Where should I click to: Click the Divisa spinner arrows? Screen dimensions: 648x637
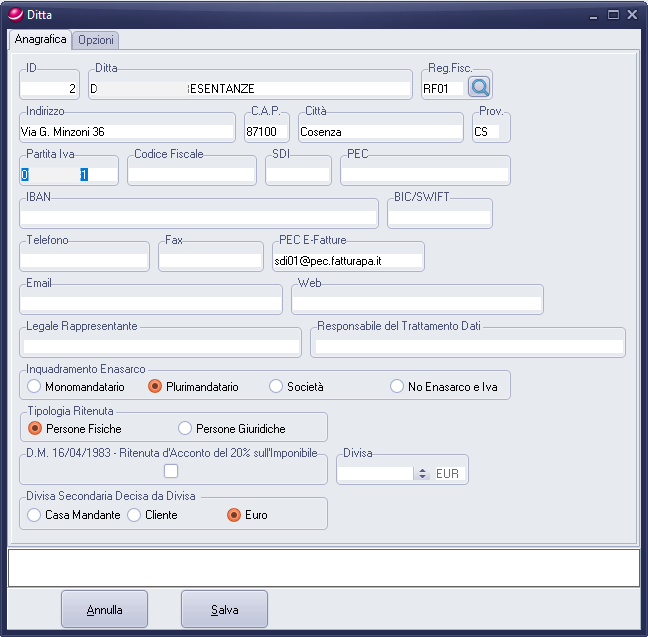pyautogui.click(x=422, y=474)
